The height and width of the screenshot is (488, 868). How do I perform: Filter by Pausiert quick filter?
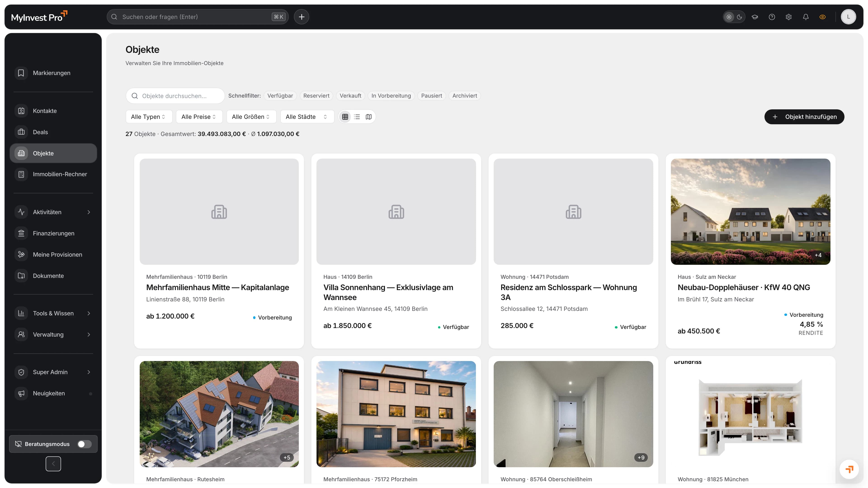[x=431, y=96]
